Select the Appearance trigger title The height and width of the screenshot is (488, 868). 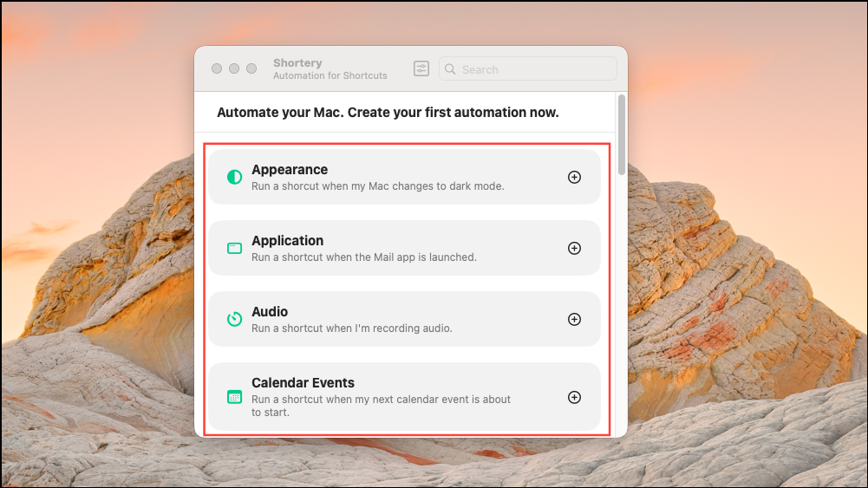pos(290,170)
